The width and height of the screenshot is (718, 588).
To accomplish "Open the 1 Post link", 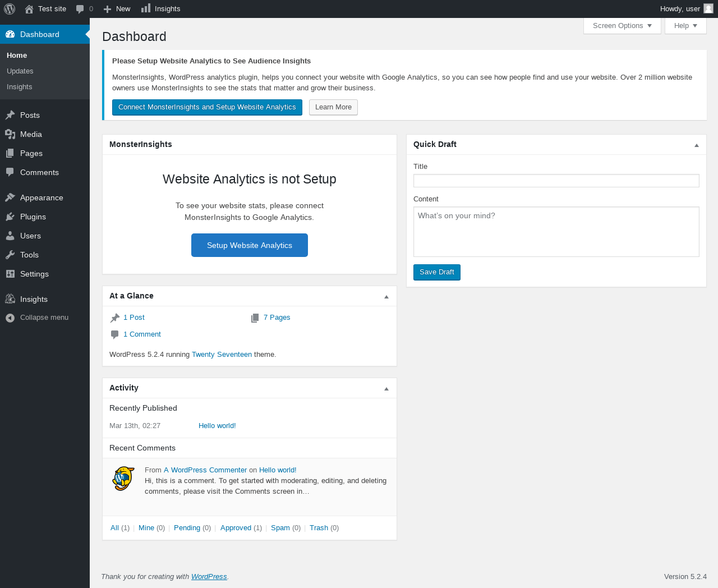I will click(134, 318).
